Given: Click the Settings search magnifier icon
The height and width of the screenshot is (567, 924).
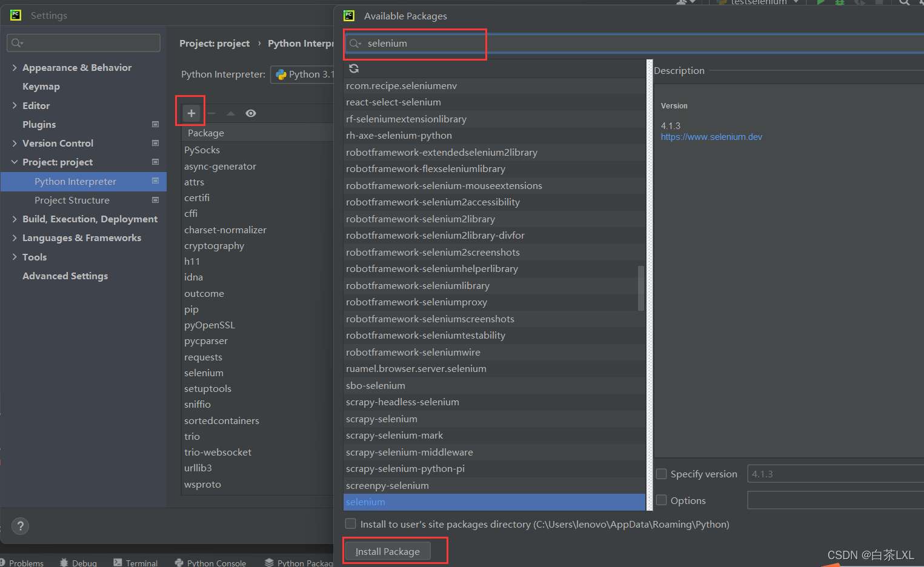Looking at the screenshot, I should tap(17, 43).
